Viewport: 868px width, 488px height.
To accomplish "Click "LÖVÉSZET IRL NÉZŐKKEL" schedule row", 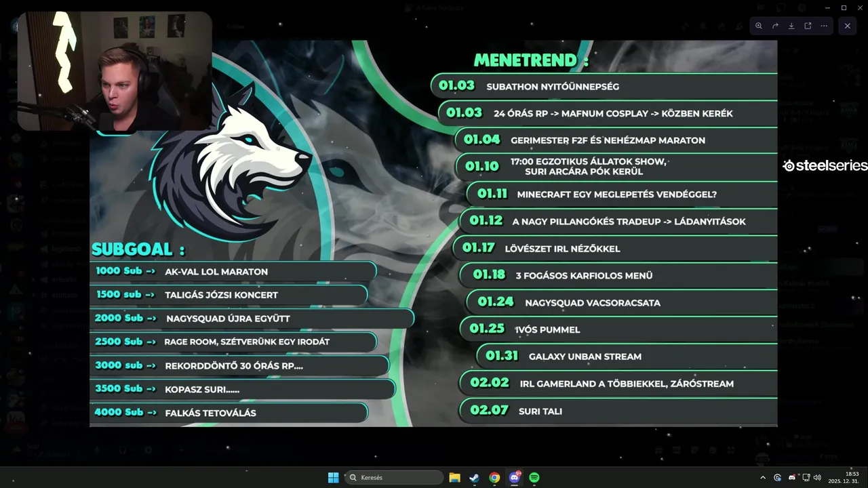I will tap(615, 249).
